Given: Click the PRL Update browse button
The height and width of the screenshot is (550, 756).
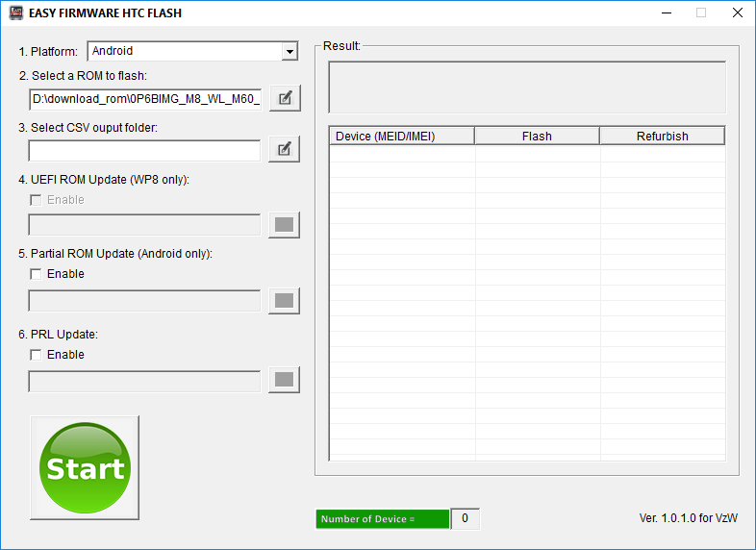Looking at the screenshot, I should pyautogui.click(x=284, y=380).
